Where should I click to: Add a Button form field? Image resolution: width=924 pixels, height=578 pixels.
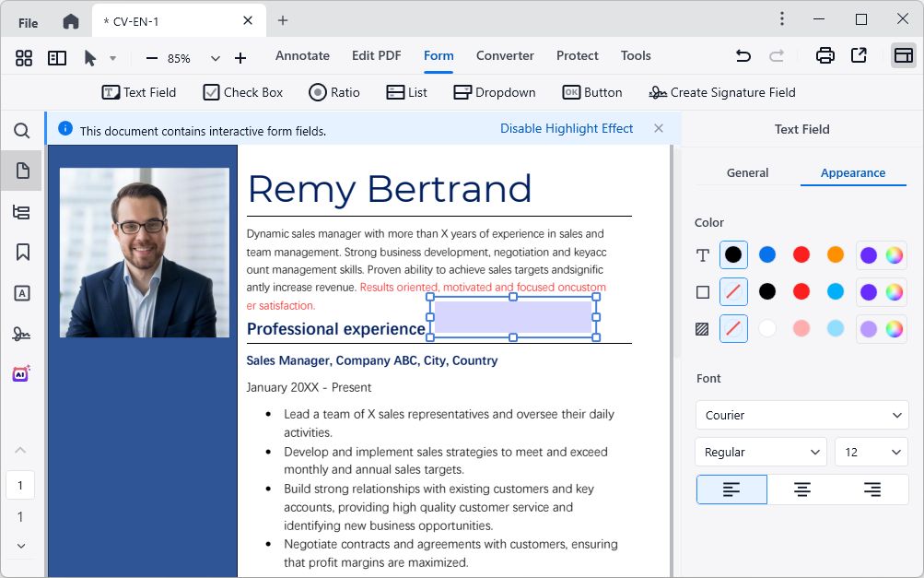[592, 92]
